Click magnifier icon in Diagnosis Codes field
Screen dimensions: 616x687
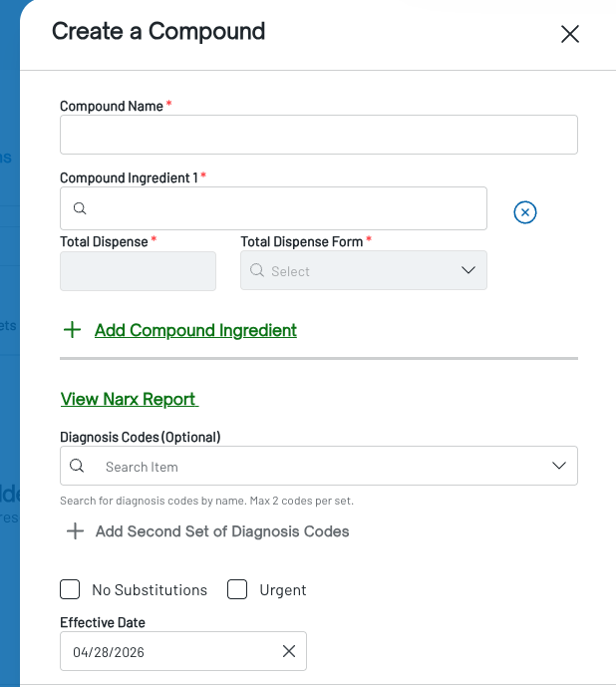click(x=77, y=466)
